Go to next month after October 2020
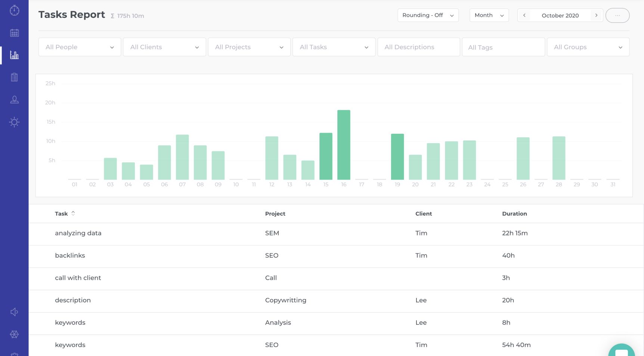Image resolution: width=644 pixels, height=356 pixels. pos(596,15)
